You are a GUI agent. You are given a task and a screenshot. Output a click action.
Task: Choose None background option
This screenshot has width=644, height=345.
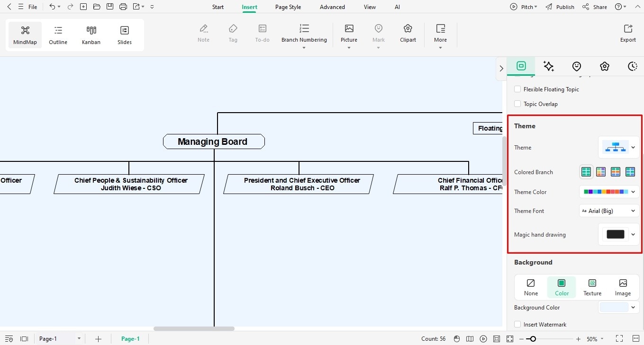tap(531, 287)
